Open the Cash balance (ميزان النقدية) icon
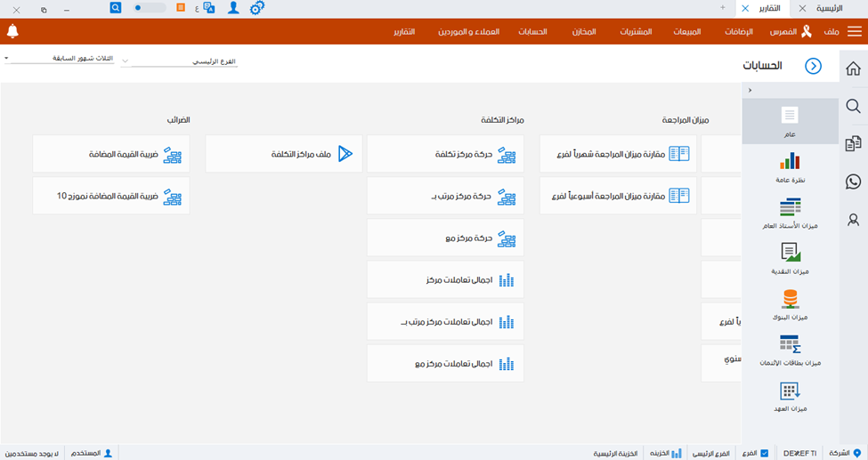 pyautogui.click(x=790, y=254)
